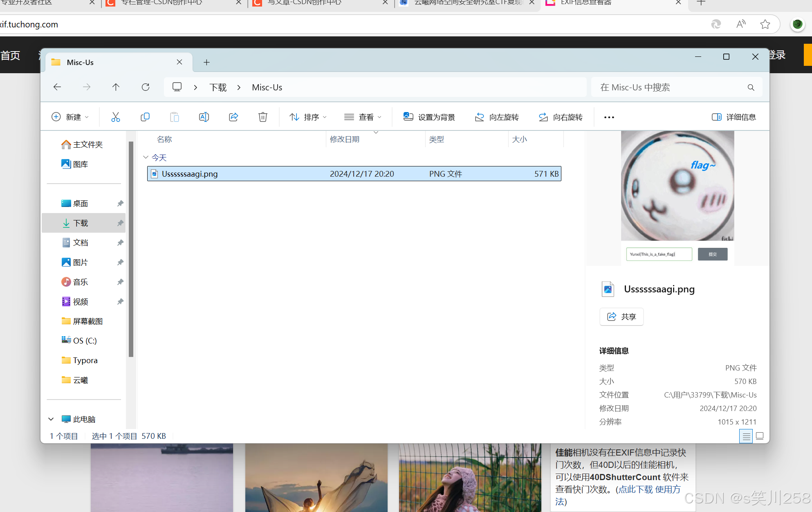Click the Cut scissors icon
812x512 pixels.
pos(116,117)
